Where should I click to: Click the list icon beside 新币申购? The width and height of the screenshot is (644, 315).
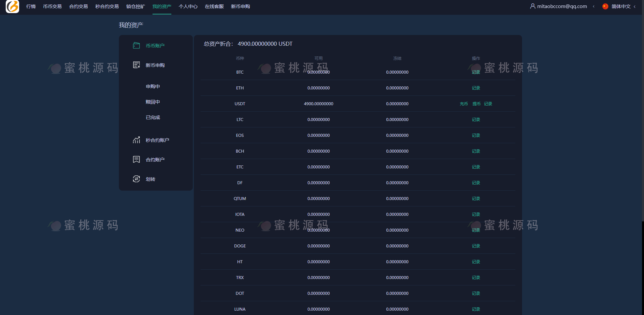(x=136, y=65)
